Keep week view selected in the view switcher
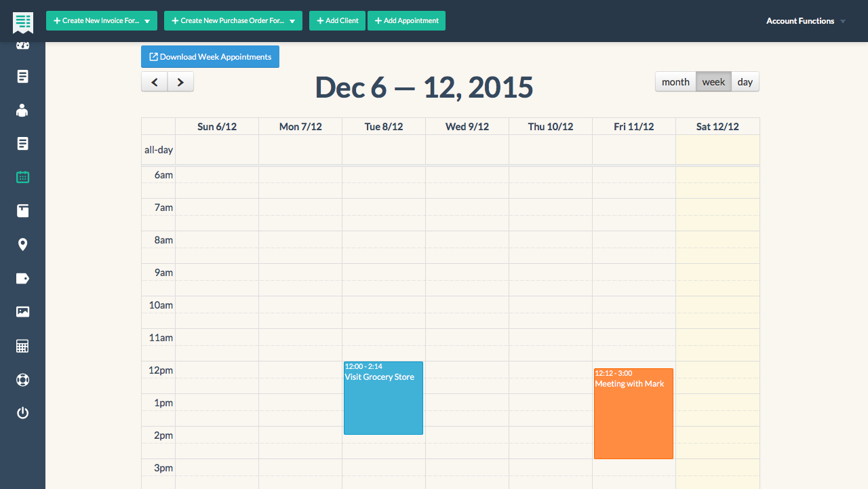 (x=713, y=81)
